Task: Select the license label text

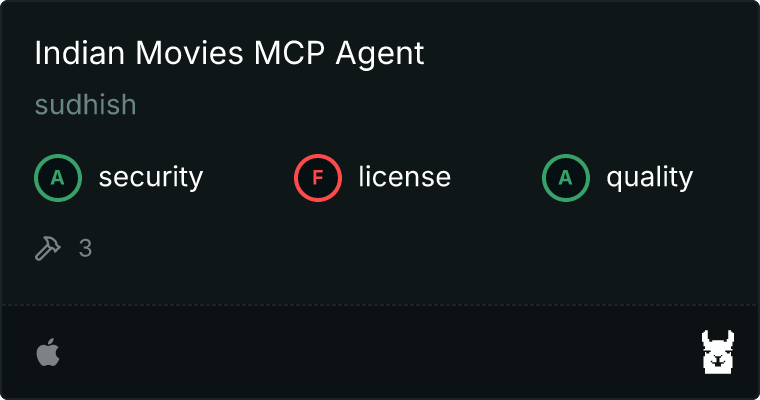Action: point(405,176)
